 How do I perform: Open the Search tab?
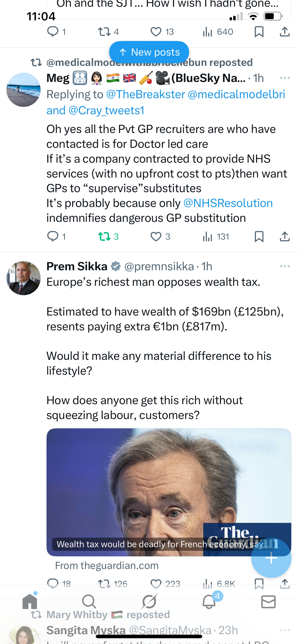(89, 602)
